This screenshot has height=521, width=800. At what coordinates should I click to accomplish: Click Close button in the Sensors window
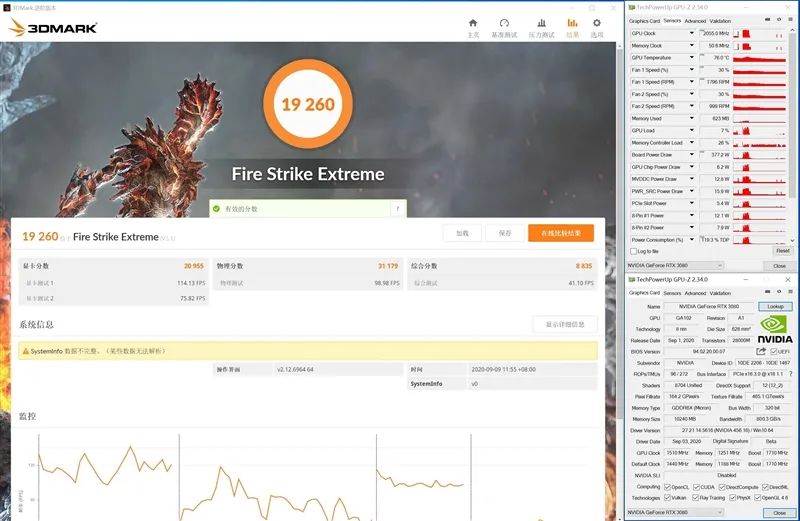pyautogui.click(x=779, y=266)
